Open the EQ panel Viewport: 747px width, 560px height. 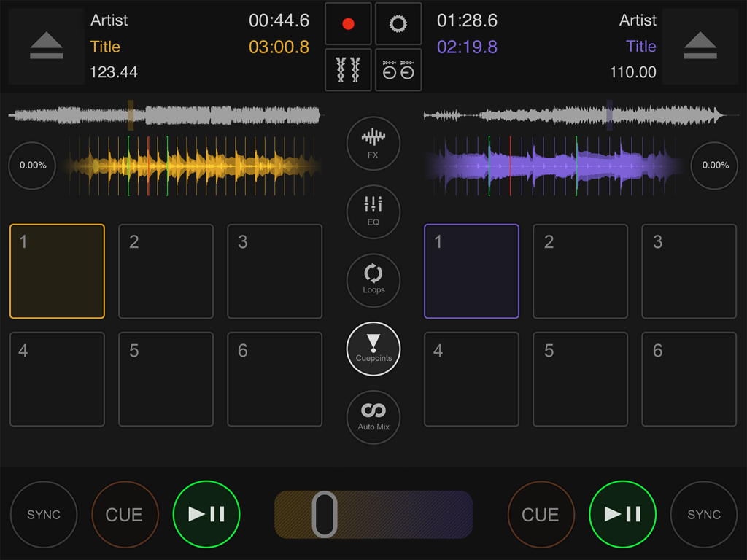tap(373, 211)
